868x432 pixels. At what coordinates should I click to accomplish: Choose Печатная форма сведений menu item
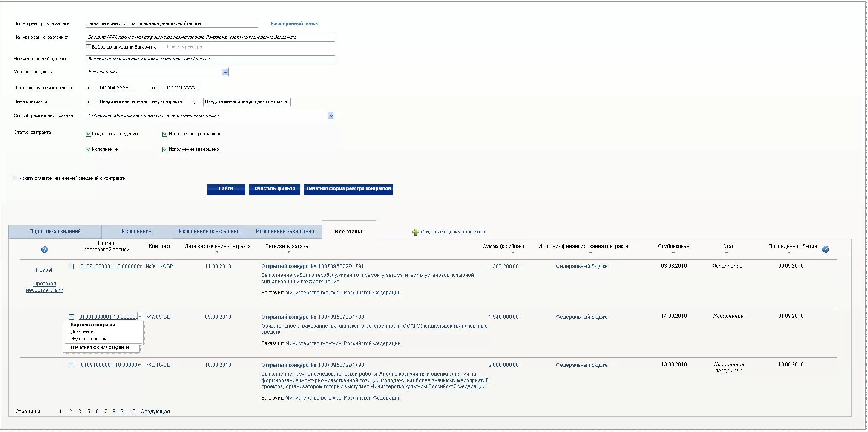pyautogui.click(x=100, y=348)
